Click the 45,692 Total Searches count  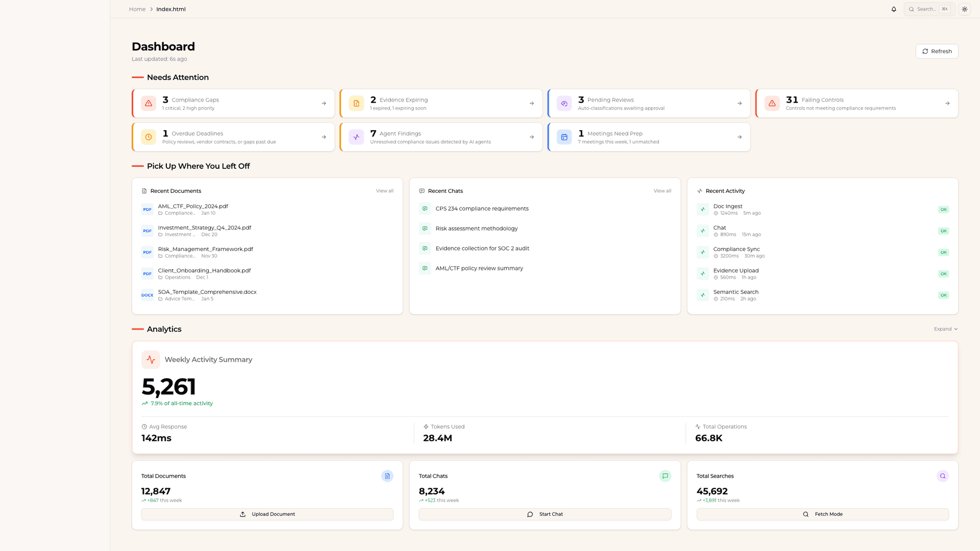712,491
